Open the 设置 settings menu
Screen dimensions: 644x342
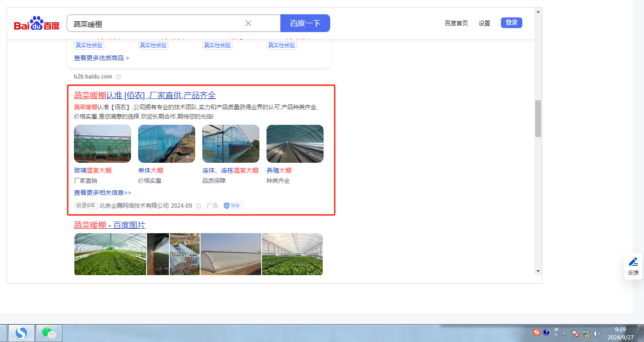pos(484,23)
